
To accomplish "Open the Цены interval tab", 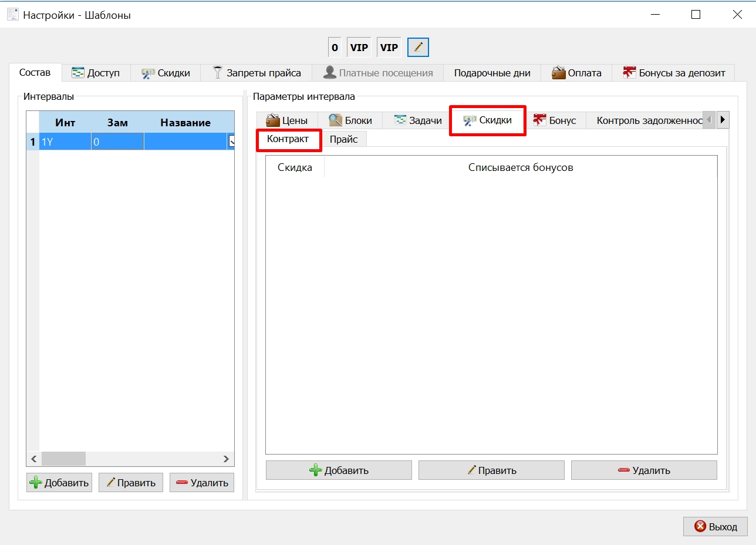I will [x=287, y=120].
